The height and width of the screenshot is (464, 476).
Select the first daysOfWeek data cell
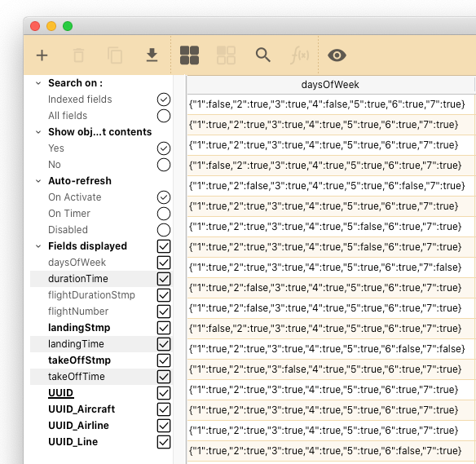(330, 104)
